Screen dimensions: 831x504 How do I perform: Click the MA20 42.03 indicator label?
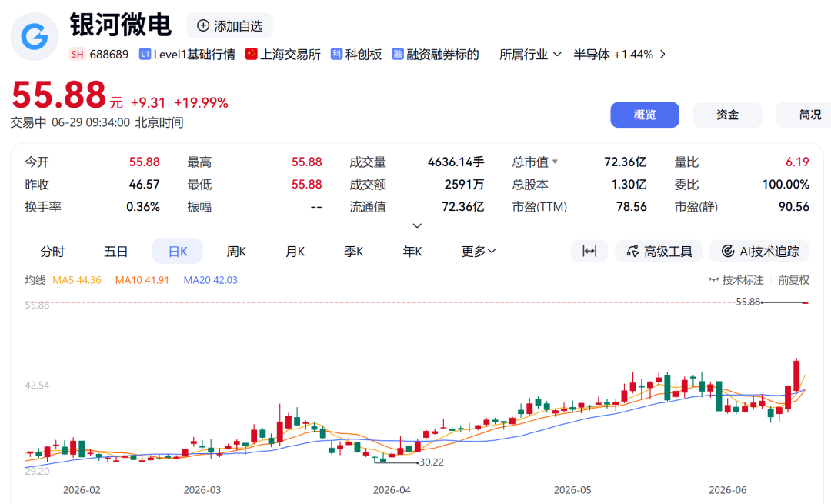(x=210, y=280)
